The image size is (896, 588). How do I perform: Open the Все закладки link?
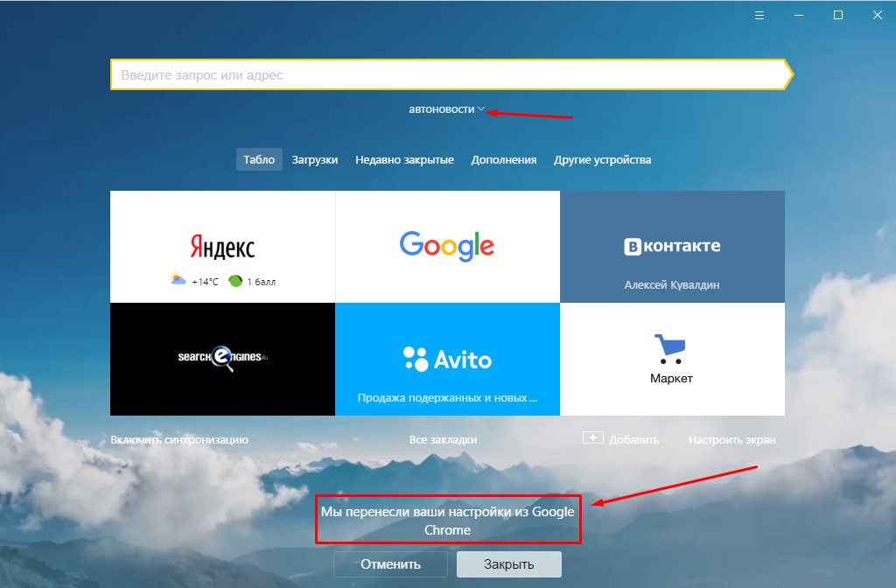pos(443,440)
